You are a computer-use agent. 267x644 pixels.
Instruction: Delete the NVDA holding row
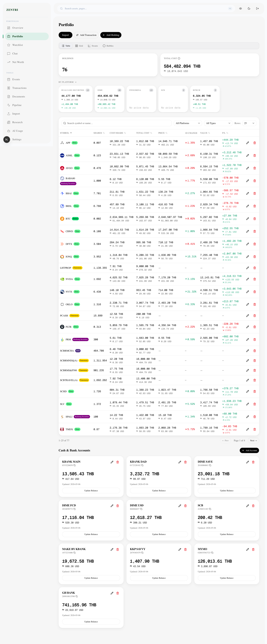[255, 279]
